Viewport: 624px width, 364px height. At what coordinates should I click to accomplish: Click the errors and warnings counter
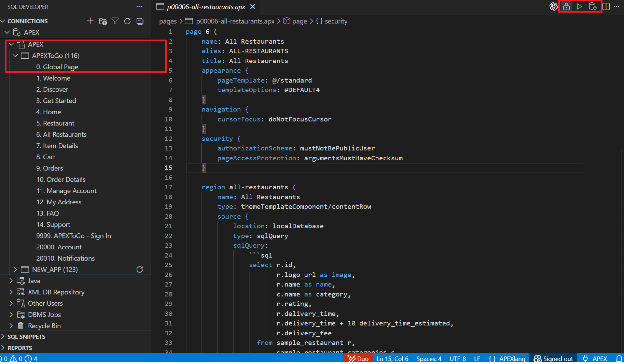point(19,359)
